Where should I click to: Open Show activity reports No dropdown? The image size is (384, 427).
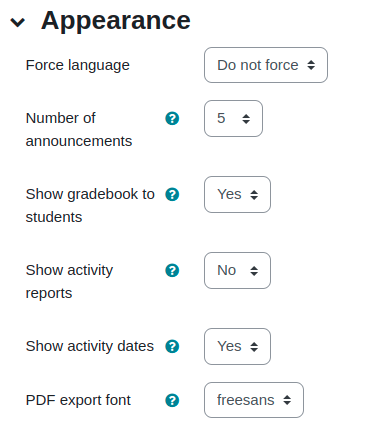(237, 270)
